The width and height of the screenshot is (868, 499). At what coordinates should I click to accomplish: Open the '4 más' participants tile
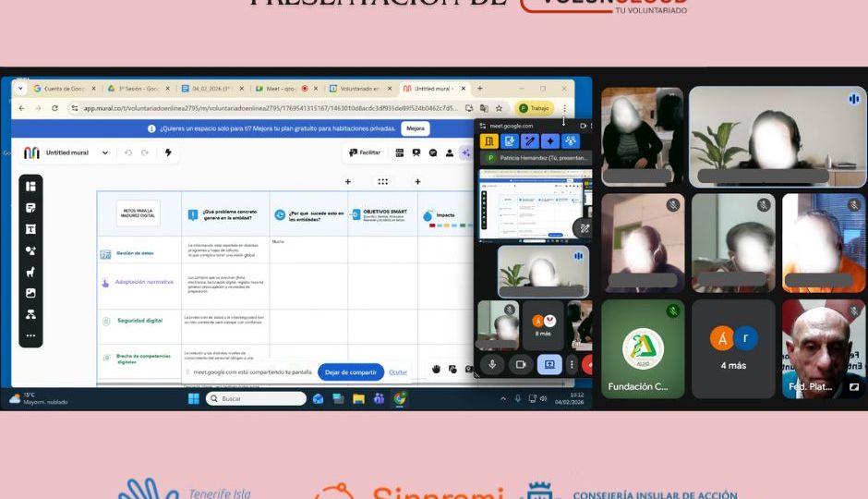click(733, 348)
